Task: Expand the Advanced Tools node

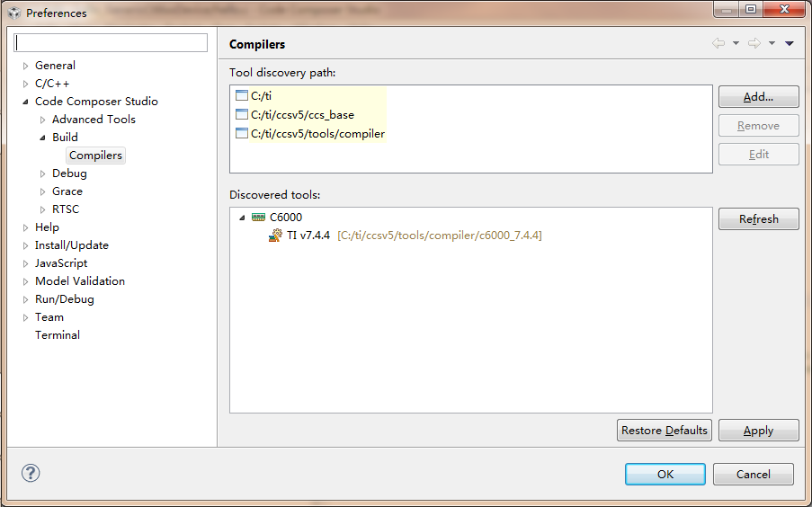Action: click(x=42, y=120)
